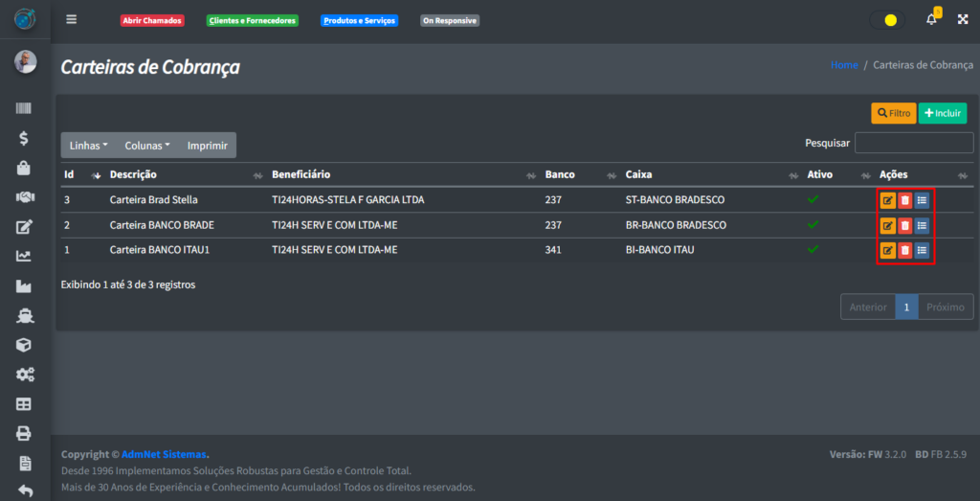
Task: Follow the Home breadcrumb link
Action: (x=844, y=65)
